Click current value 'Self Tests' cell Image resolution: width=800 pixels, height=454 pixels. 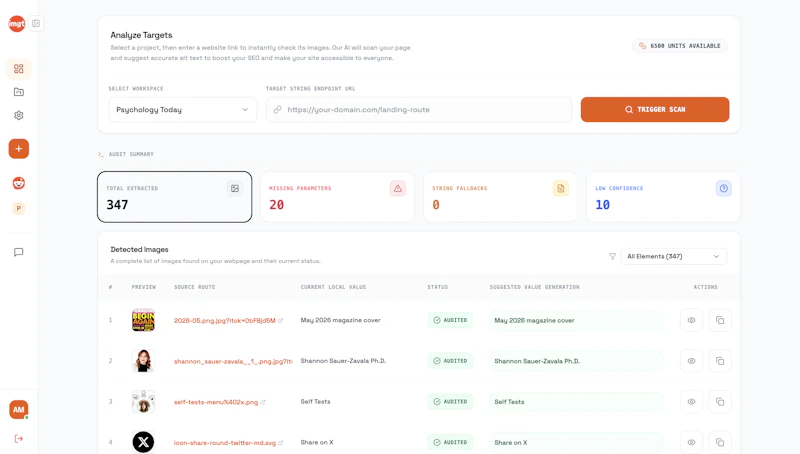tap(315, 401)
